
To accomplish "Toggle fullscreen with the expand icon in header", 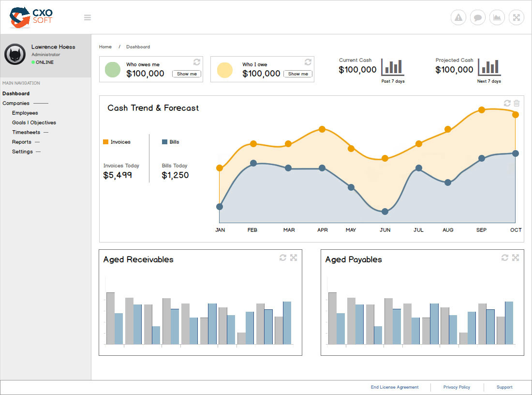I will (516, 18).
